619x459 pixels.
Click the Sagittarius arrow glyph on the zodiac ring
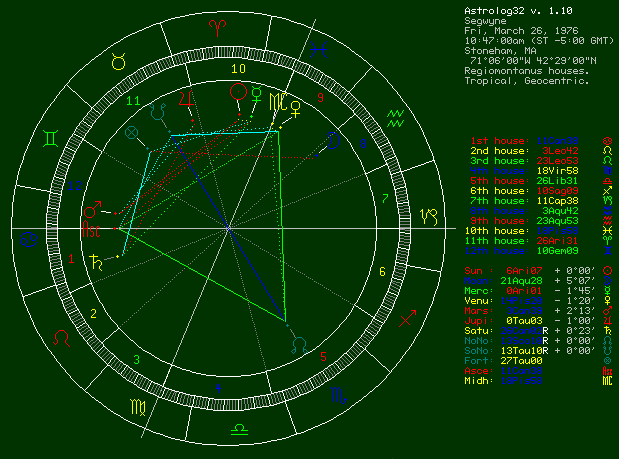[407, 318]
